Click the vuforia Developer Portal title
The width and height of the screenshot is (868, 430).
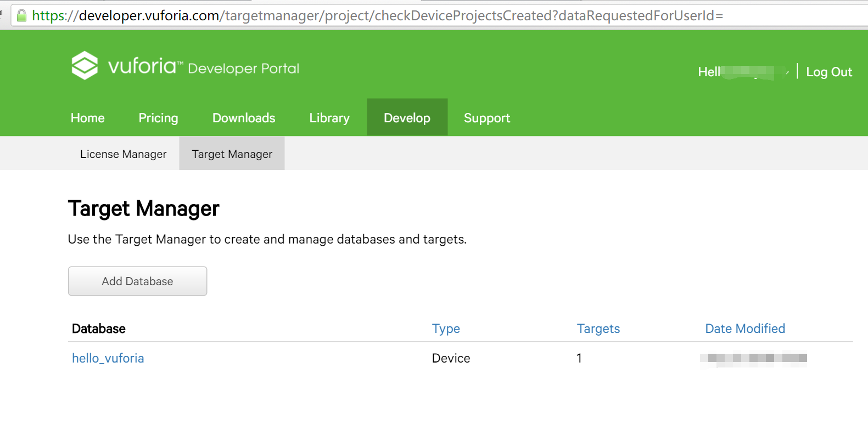point(204,67)
